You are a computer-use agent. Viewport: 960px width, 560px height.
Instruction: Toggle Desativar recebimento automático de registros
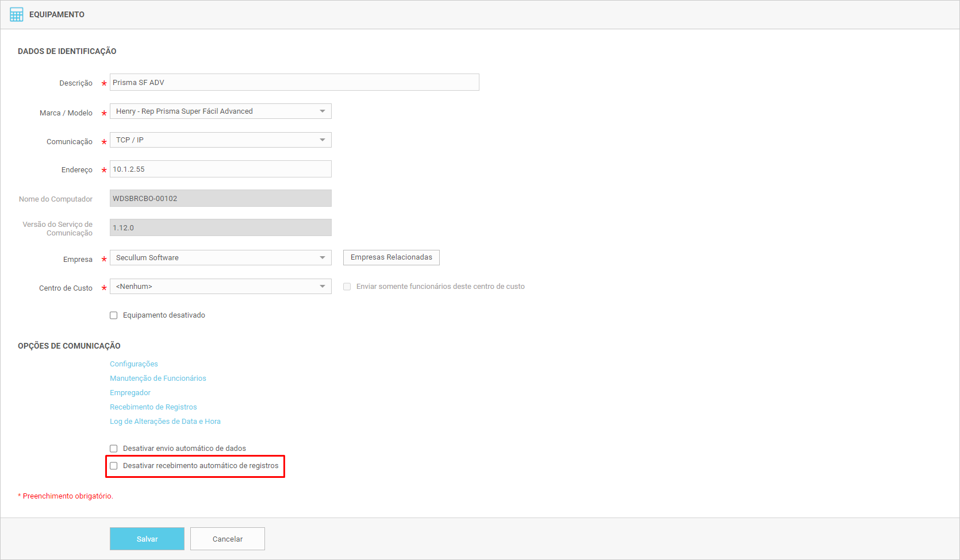coord(114,466)
